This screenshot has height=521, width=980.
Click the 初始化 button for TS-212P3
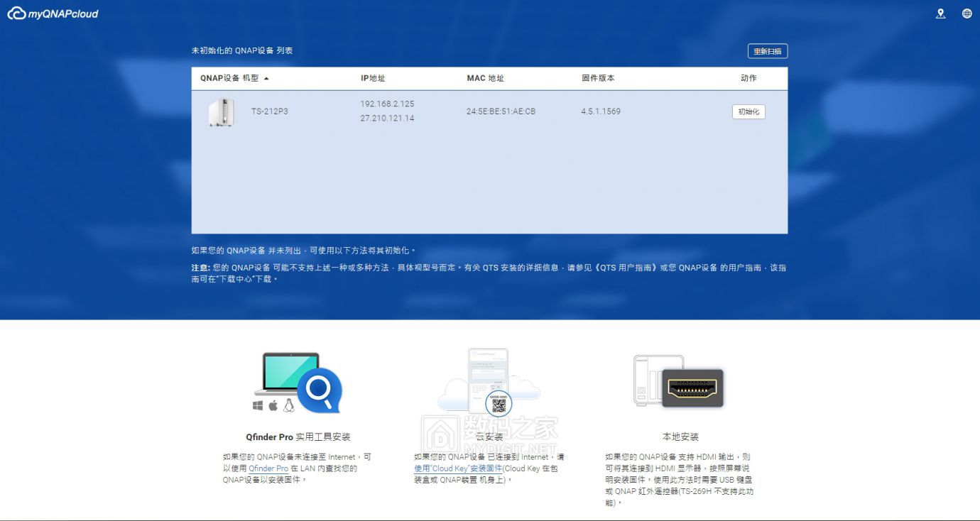point(748,111)
